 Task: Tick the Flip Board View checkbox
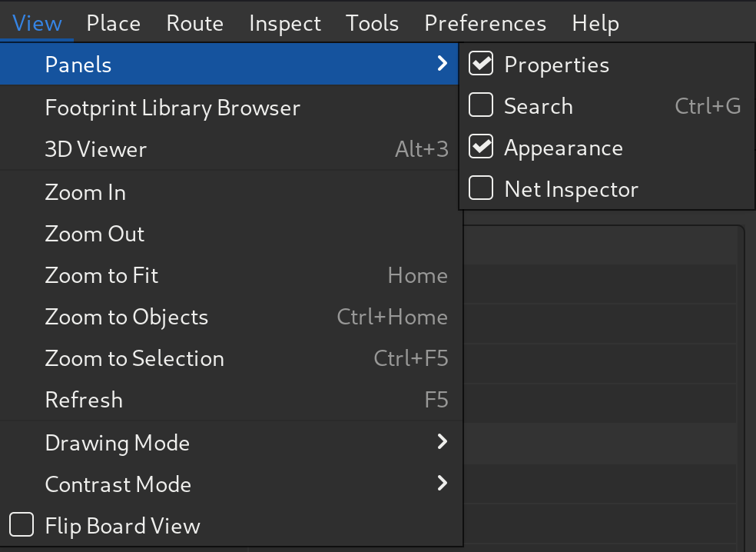(x=22, y=526)
